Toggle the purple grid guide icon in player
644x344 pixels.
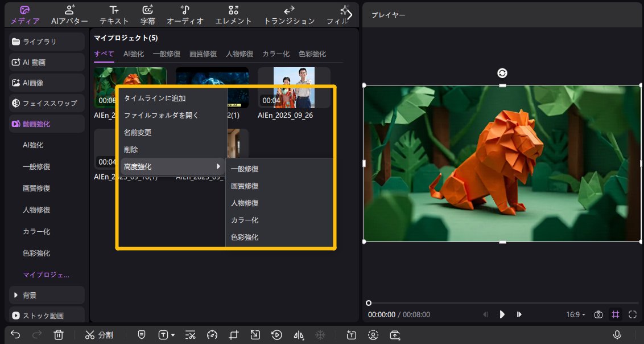615,314
